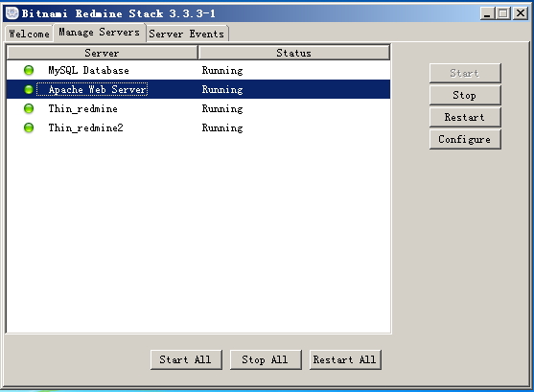Click the Server column header
The height and width of the screenshot is (392, 534).
pos(103,53)
